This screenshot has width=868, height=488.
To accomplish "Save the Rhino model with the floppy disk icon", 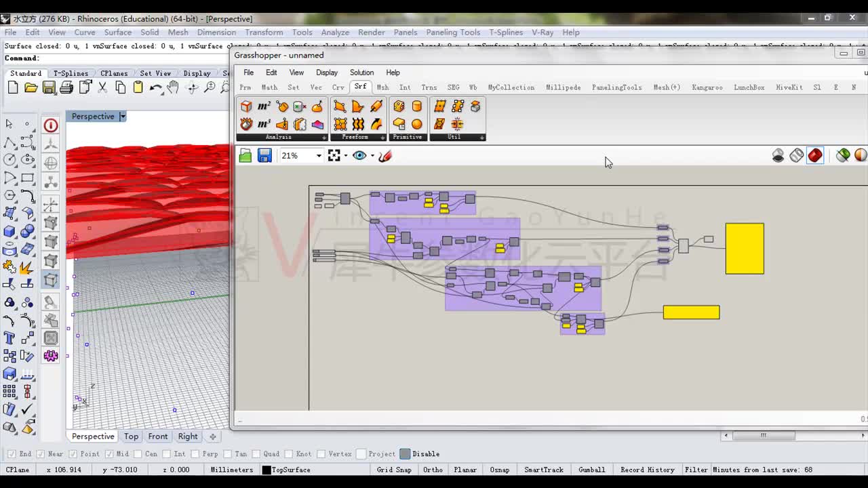I will (49, 87).
